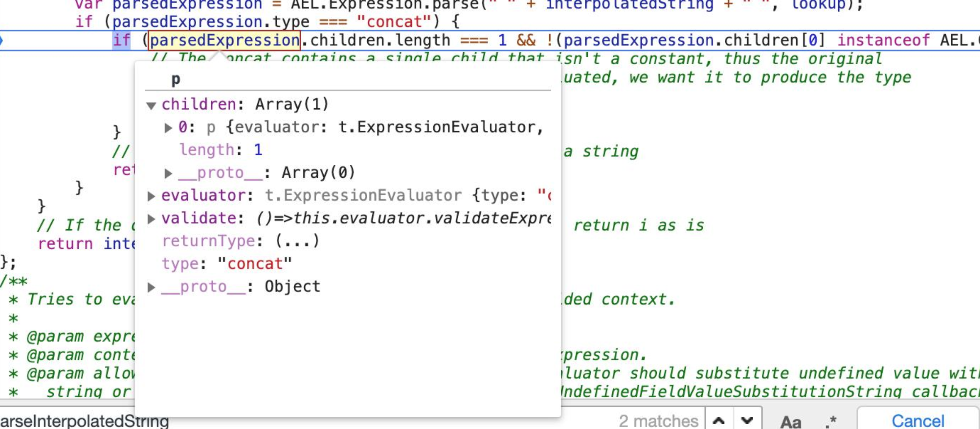Screen dimensions: 980x429
Task: Click the p object title in popup
Action: (176, 79)
